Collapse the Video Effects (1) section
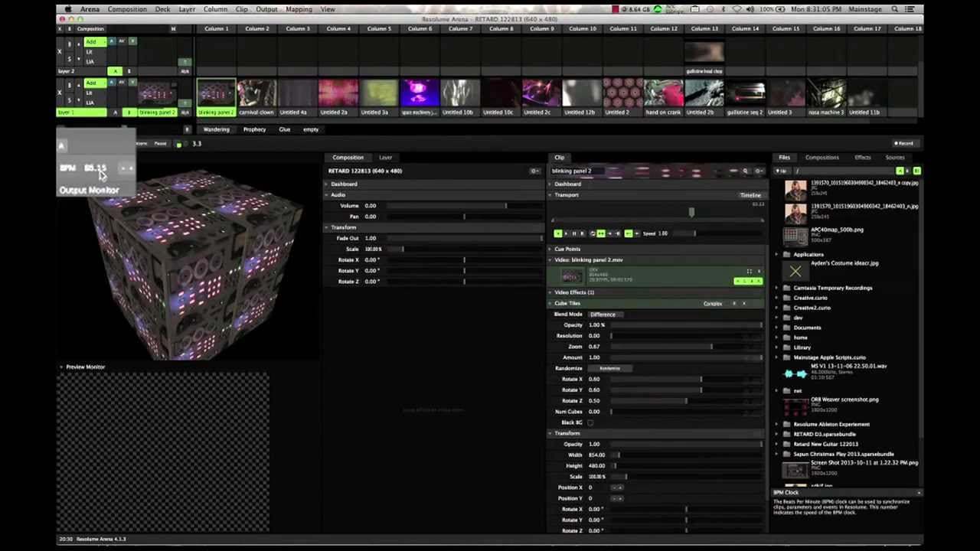The width and height of the screenshot is (980, 551). [550, 292]
